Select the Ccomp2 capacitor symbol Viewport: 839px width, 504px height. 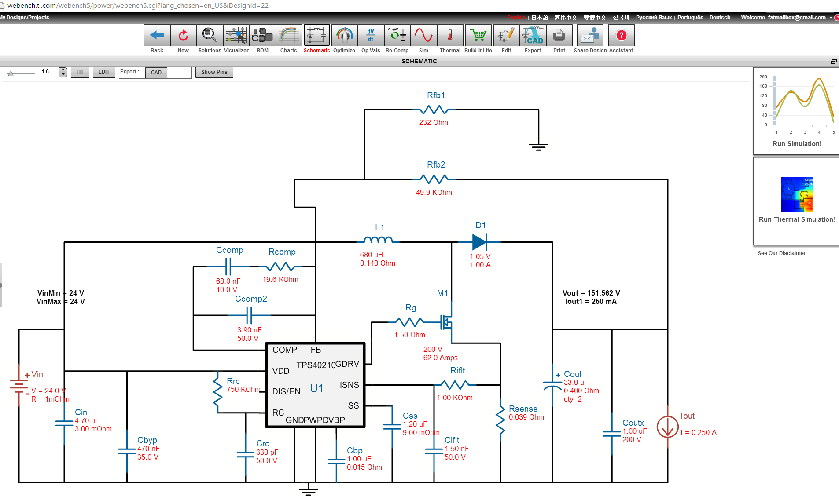(x=249, y=315)
